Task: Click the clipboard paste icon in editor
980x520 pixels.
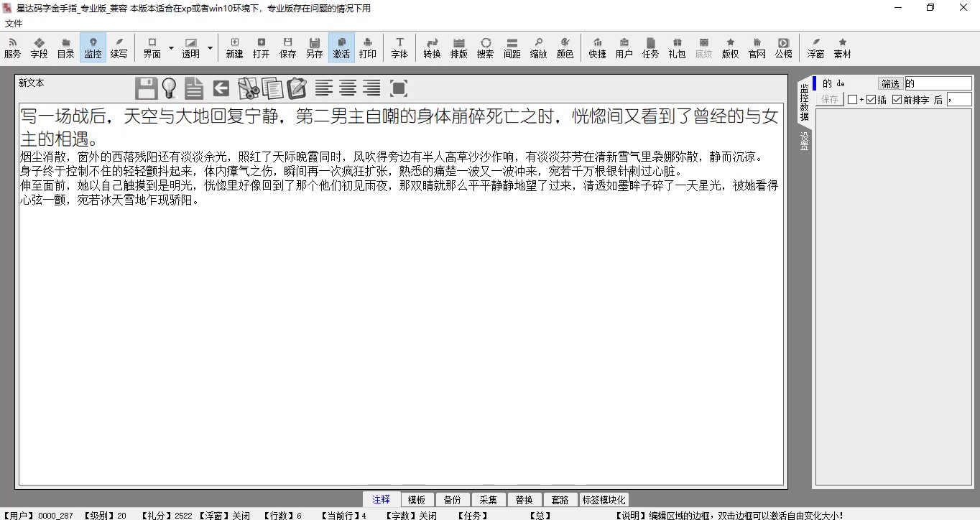Action: 297,88
